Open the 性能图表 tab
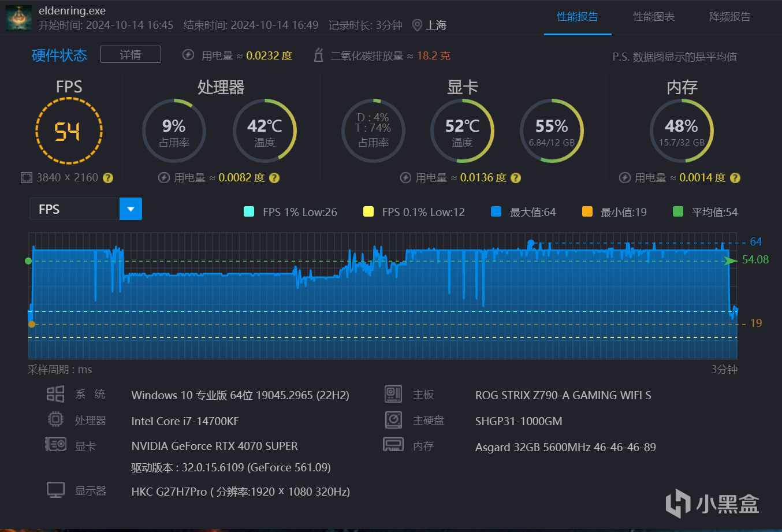 [x=654, y=17]
